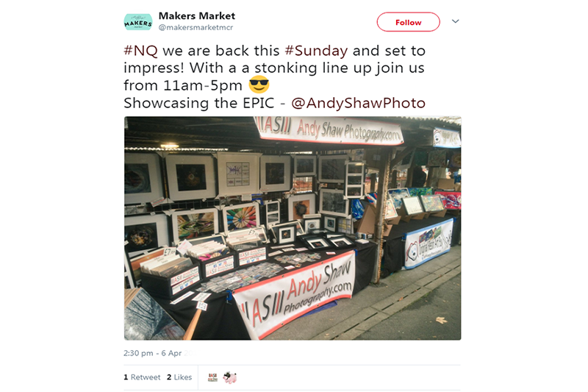Click the sunglasses emoji in the tweet

pos(259,85)
